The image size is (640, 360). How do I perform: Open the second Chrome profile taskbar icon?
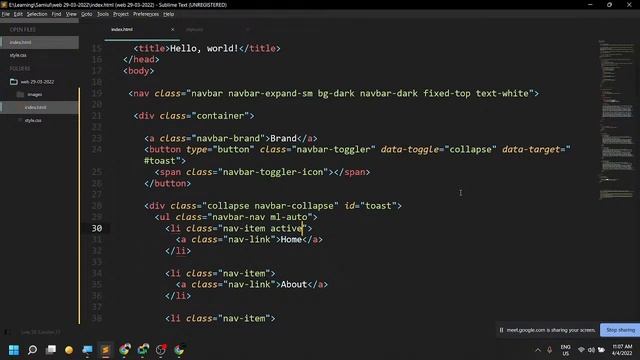(143, 349)
